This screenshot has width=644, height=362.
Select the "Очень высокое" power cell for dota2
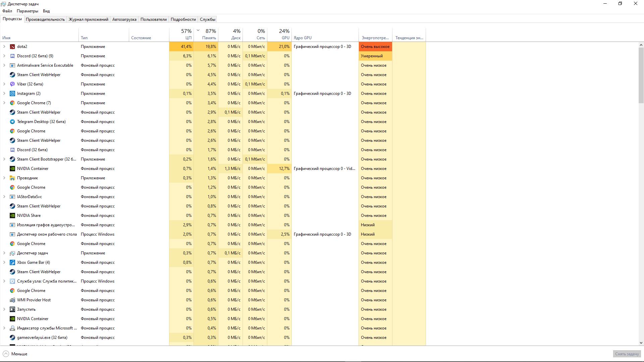(375, 47)
